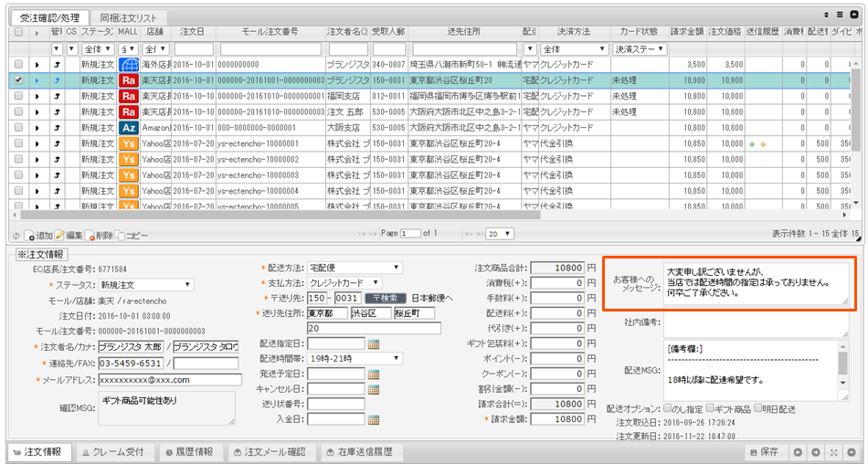
Task: Click the Amazon Az mall icon
Action: pyautogui.click(x=129, y=128)
